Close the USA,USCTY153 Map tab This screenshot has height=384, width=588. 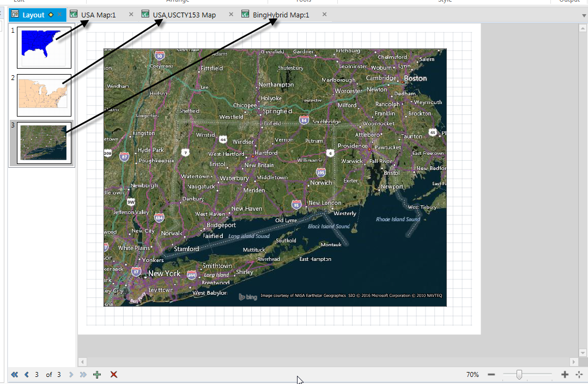(x=231, y=14)
